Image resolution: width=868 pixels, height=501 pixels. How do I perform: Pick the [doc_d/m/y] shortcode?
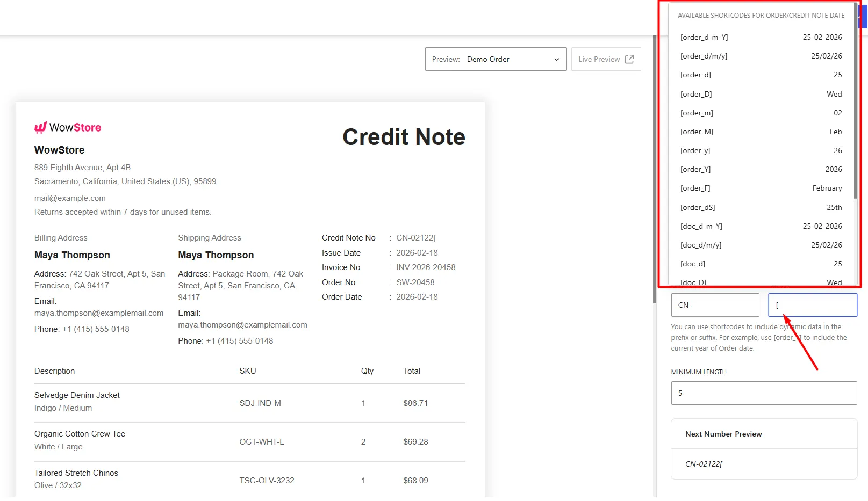click(761, 245)
